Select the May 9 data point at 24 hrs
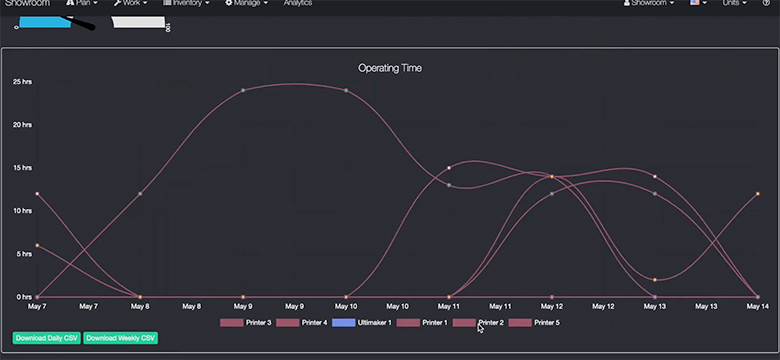This screenshot has height=360, width=780. [243, 90]
